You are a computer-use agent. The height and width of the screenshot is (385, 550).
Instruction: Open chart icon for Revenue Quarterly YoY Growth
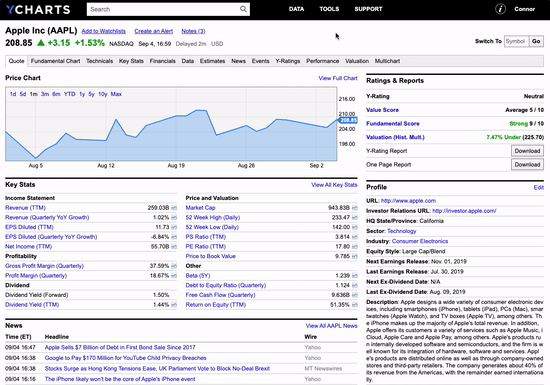[174, 218]
